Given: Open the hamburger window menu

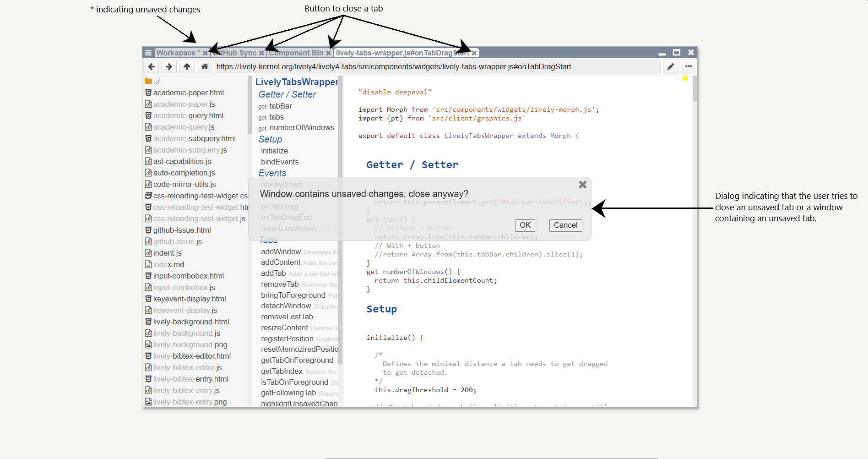Looking at the screenshot, I should tap(148, 53).
